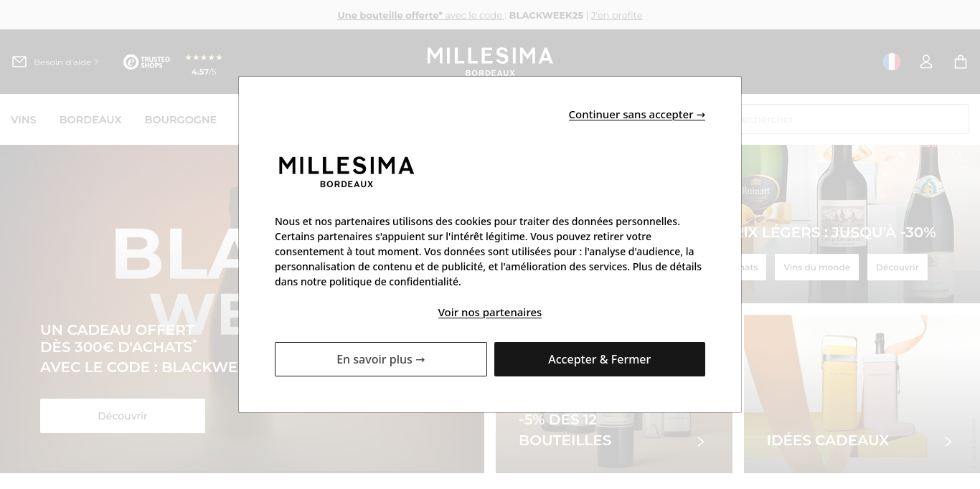Open the Bordeaux menu item
The width and height of the screenshot is (980, 489).
tap(90, 120)
